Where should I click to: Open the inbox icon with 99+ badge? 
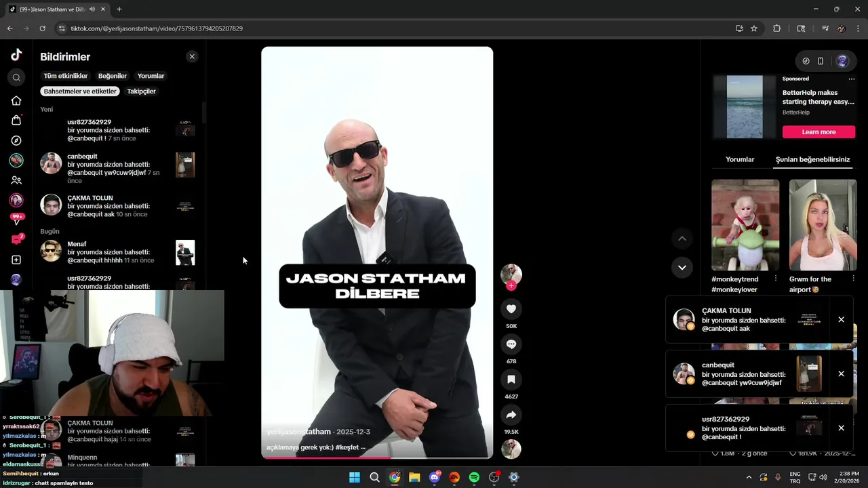pos(17,219)
